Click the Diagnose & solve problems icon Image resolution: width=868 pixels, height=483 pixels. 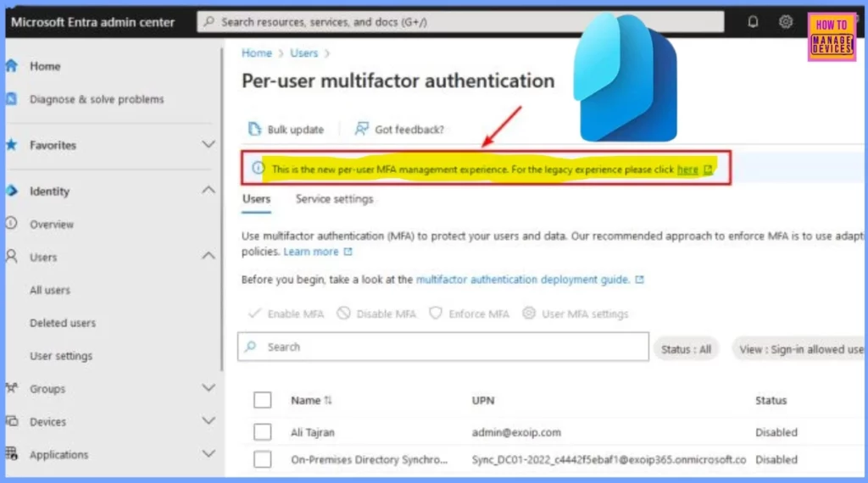pos(12,99)
